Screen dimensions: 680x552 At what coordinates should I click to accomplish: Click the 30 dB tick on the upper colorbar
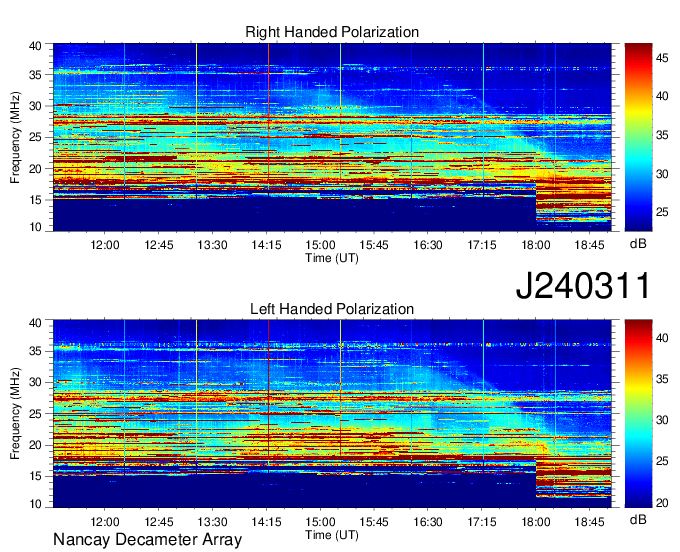click(x=662, y=174)
